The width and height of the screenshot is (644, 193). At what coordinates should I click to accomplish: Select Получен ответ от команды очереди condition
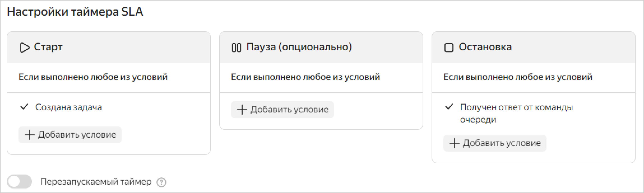[x=516, y=113]
